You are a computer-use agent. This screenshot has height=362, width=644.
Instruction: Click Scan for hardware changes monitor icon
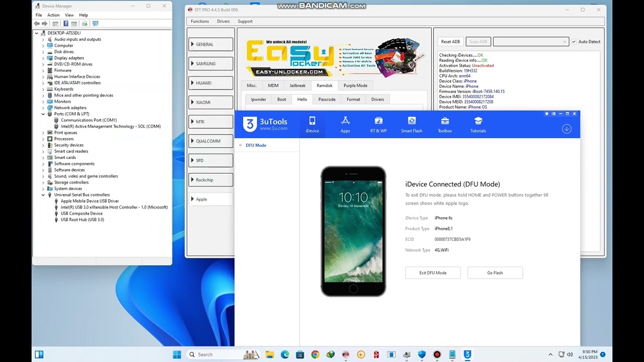pos(95,24)
